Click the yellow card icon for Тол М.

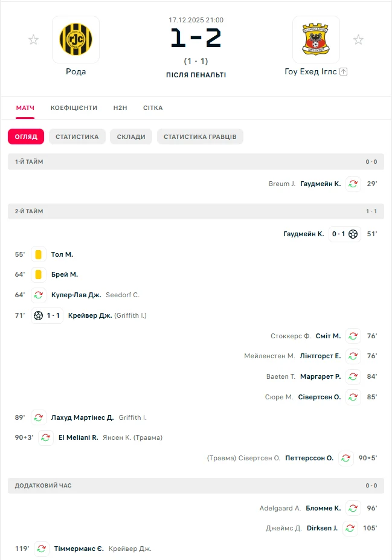[x=39, y=255]
